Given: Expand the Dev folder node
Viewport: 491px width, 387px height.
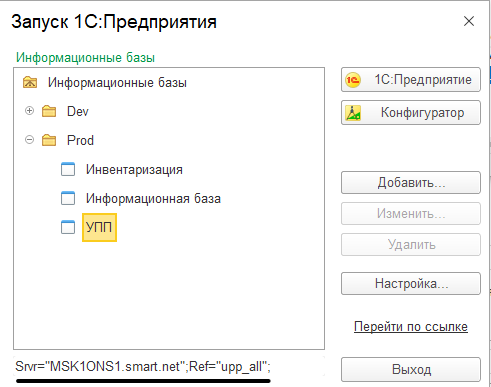Looking at the screenshot, I should (x=30, y=111).
